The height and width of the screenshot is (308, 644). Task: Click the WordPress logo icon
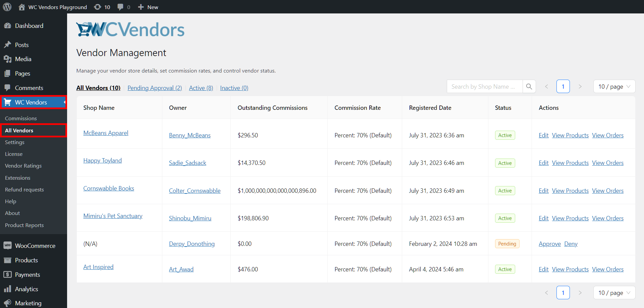(7, 7)
